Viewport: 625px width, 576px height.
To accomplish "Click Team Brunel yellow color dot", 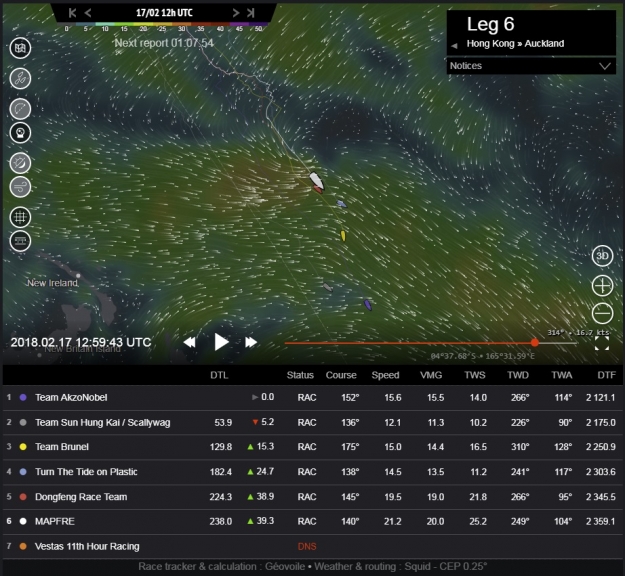I will coord(23,447).
